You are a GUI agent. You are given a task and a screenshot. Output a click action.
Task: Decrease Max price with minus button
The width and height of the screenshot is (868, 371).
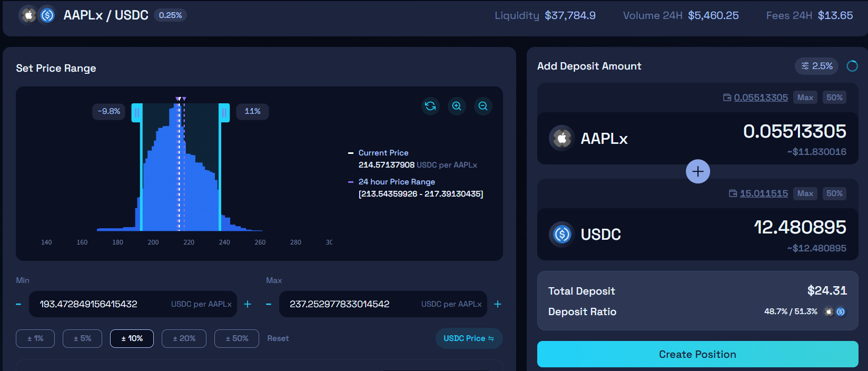269,304
